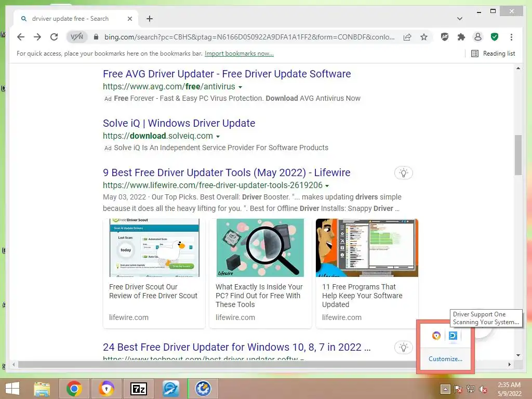
Task: Open 11 Free Programs card title
Action: (x=362, y=296)
